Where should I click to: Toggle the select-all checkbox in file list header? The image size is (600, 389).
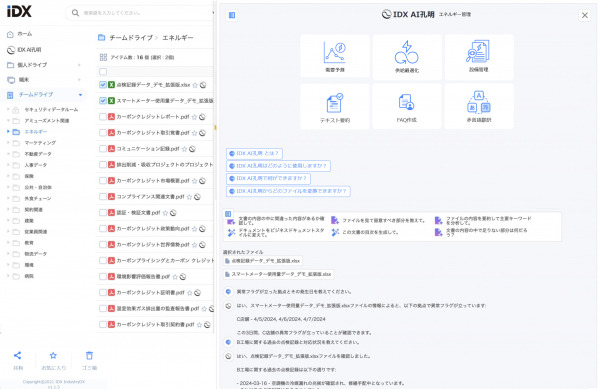click(103, 72)
